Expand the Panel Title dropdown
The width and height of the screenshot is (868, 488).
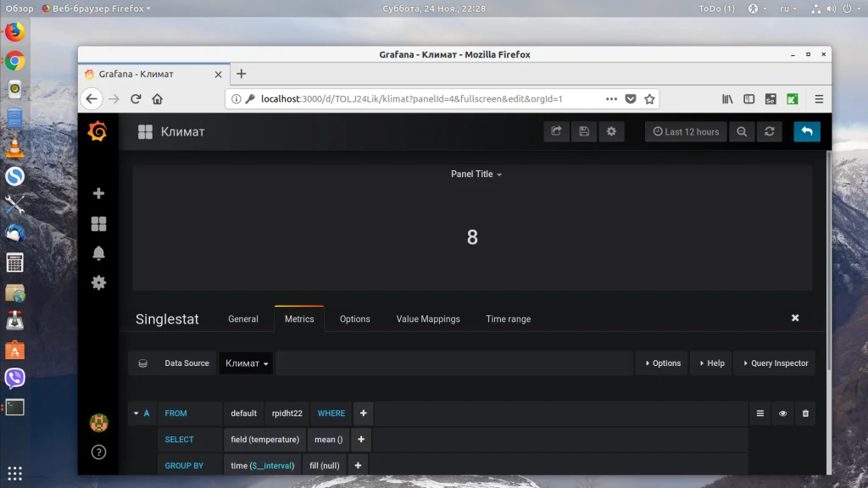pyautogui.click(x=476, y=174)
